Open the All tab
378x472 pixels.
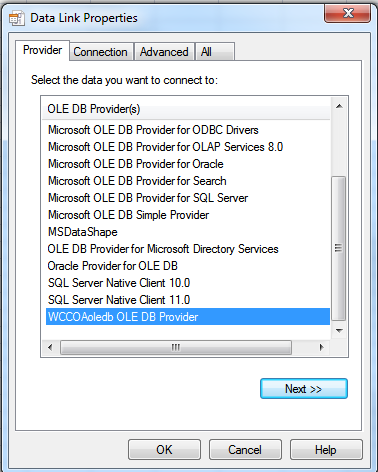[215, 52]
